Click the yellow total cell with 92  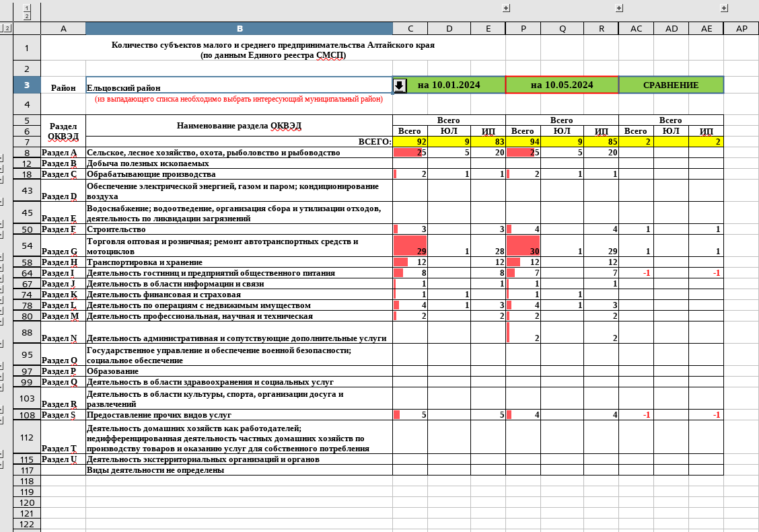(x=410, y=142)
